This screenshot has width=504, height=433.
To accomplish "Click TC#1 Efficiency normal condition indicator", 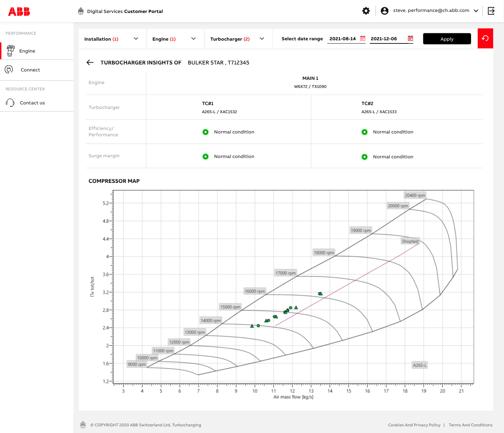I will [205, 132].
